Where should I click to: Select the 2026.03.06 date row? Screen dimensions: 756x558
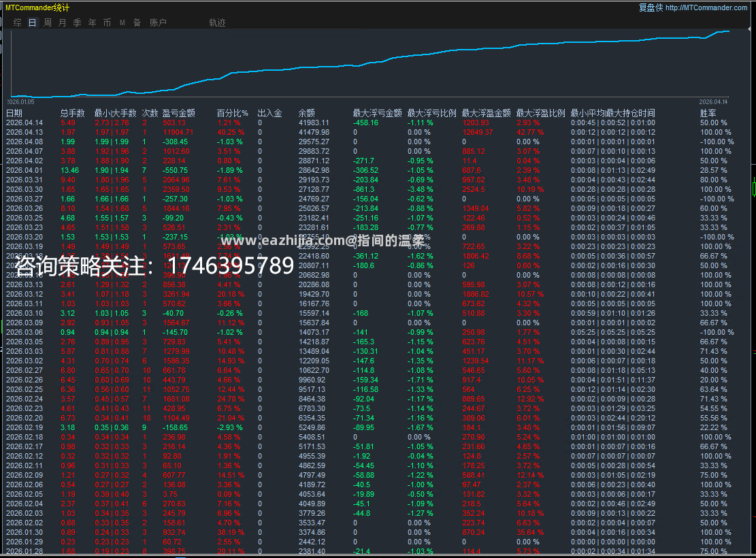(x=24, y=332)
